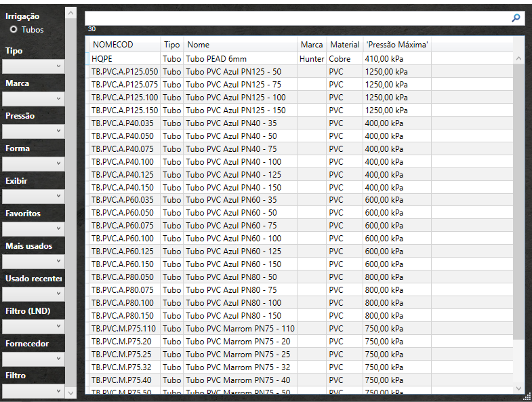Open the Filtro (LND) dropdown
The image size is (532, 402).
(33, 327)
